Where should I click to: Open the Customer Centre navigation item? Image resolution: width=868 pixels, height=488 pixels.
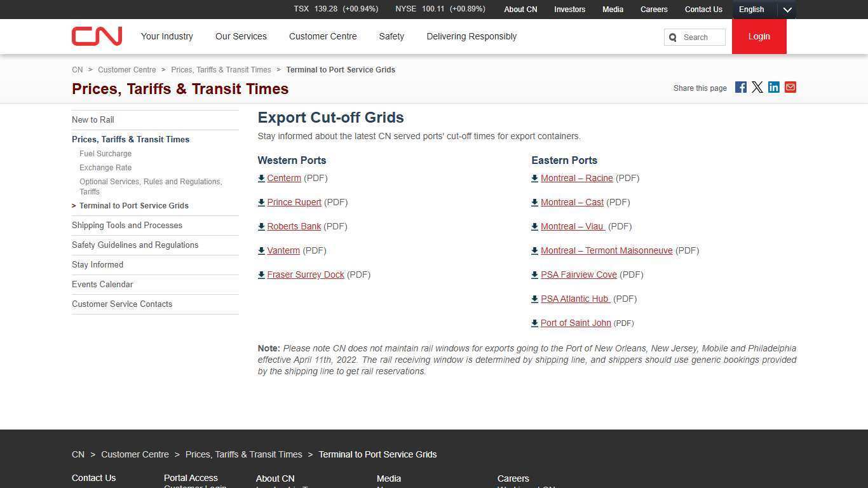coord(323,36)
